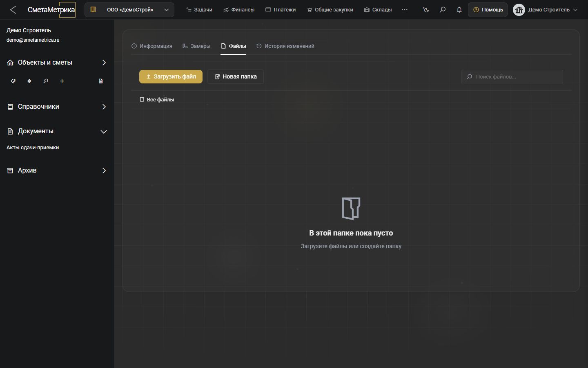The image size is (588, 368).
Task: Click the book icon beside Справочники
Action: (10, 107)
